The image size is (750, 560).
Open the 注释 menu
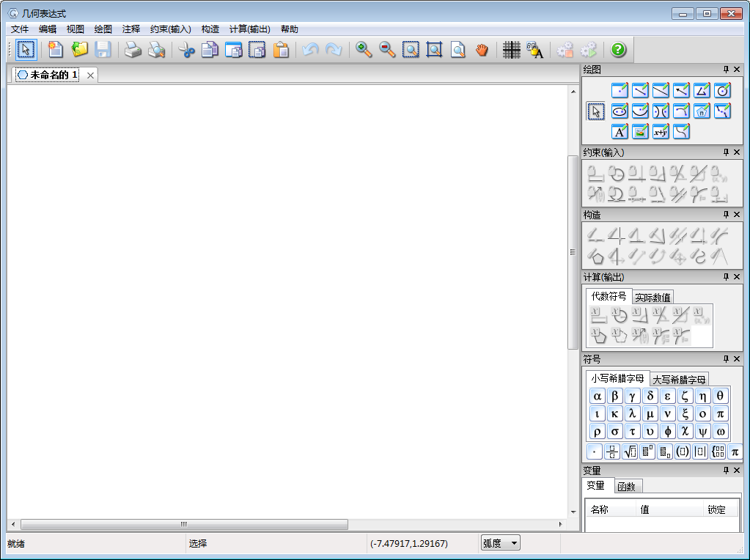pyautogui.click(x=130, y=29)
